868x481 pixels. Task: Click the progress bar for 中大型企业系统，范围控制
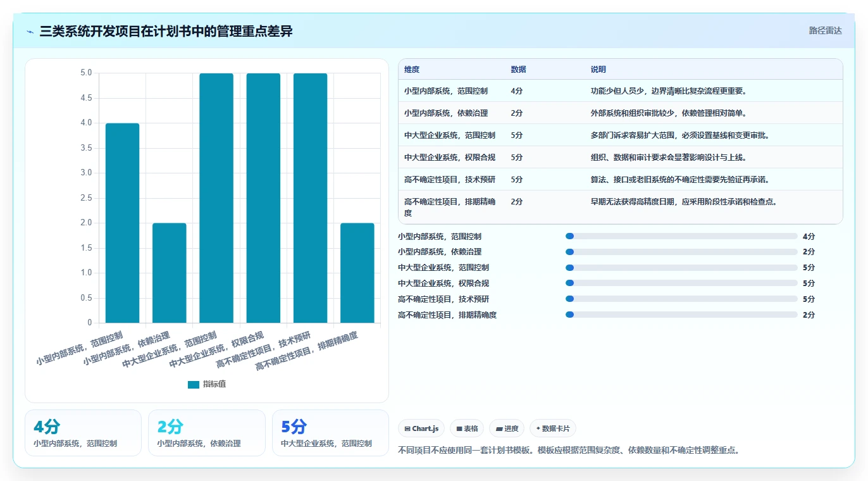pos(681,268)
